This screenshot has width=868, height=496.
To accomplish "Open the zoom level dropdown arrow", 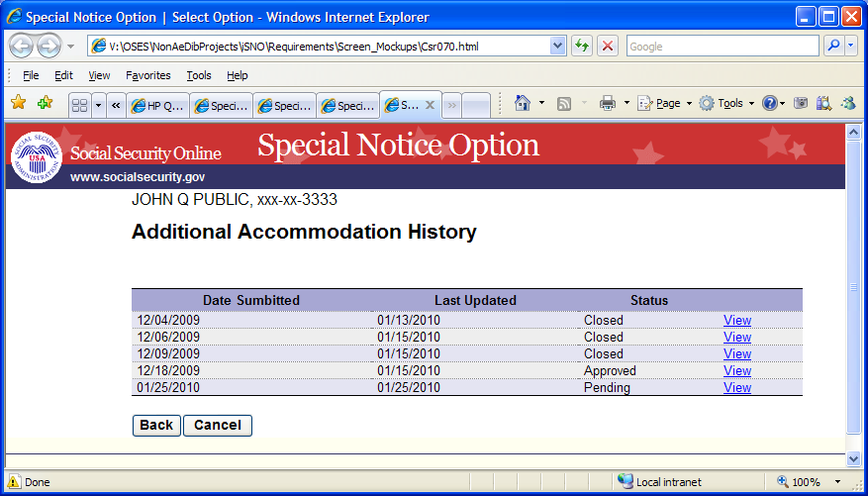I will click(x=837, y=482).
